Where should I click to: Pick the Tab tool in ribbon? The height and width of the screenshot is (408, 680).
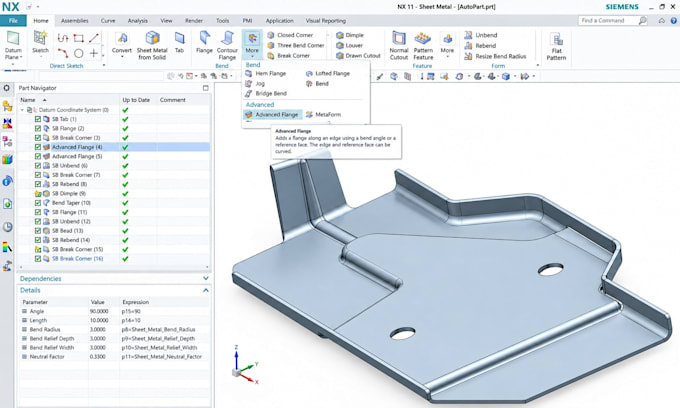pyautogui.click(x=179, y=42)
